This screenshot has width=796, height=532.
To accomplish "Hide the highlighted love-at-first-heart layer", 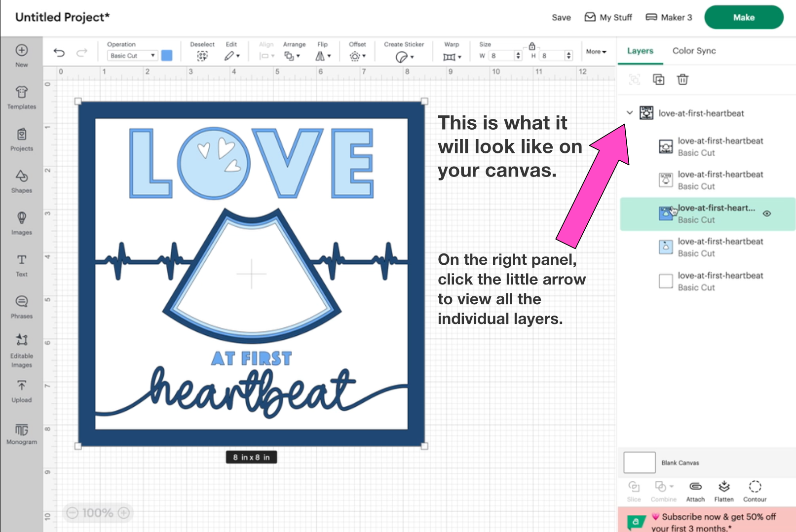I will (767, 213).
